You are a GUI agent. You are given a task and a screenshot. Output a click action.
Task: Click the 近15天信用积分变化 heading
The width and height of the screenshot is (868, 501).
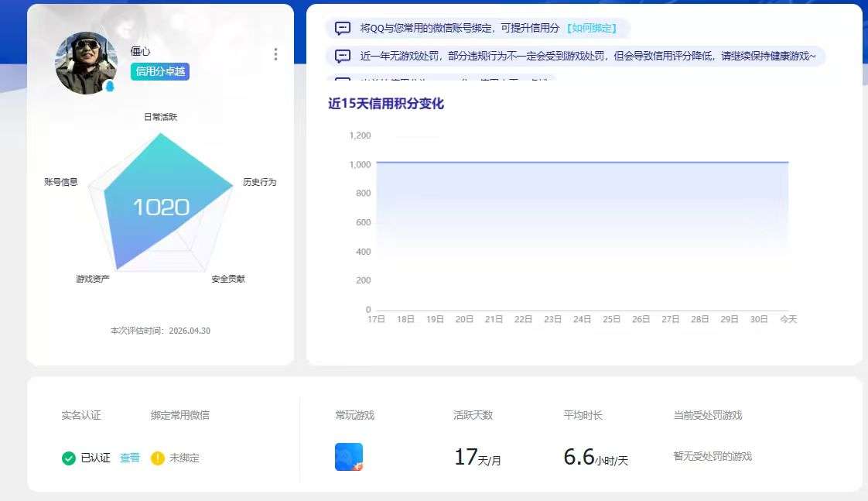click(x=386, y=104)
